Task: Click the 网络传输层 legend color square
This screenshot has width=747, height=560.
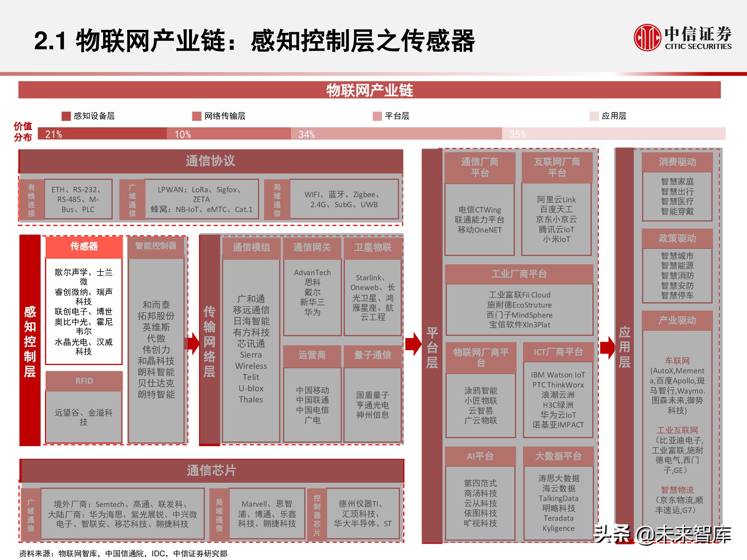Action: [197, 116]
